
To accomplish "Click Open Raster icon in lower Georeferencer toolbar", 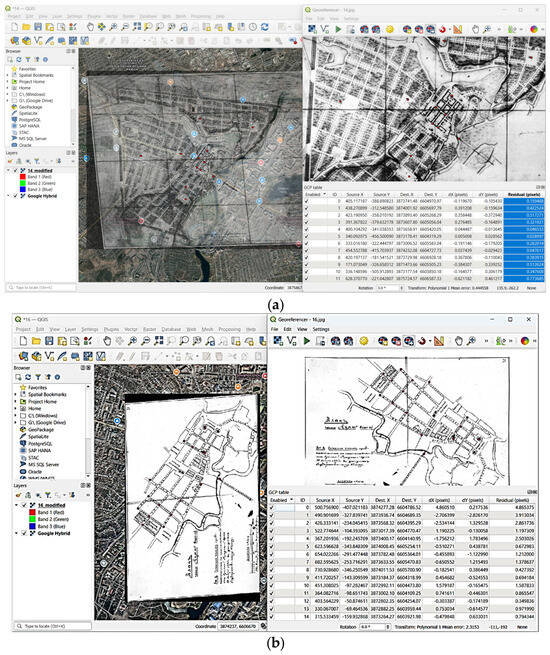I will (278, 341).
